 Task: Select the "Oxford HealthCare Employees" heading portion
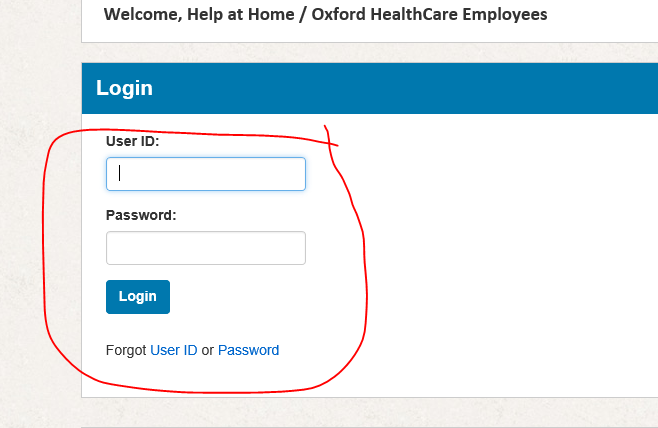tap(429, 14)
